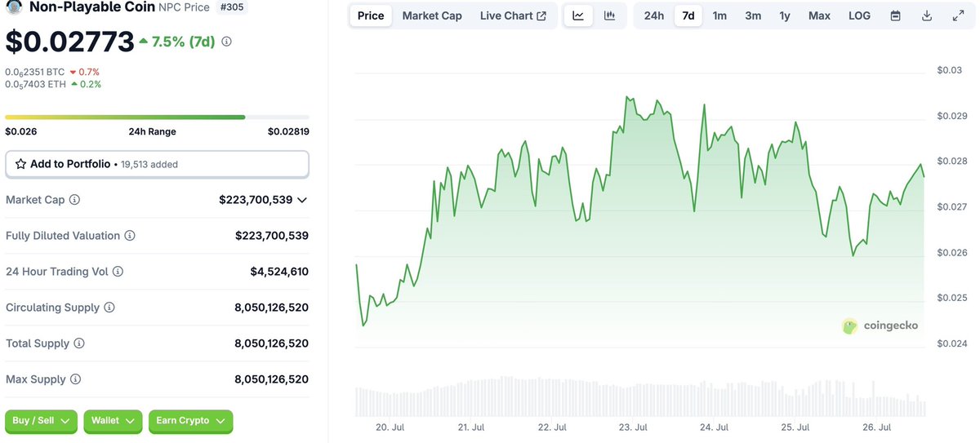The height and width of the screenshot is (443, 980).
Task: Download the chart data
Action: point(927,16)
